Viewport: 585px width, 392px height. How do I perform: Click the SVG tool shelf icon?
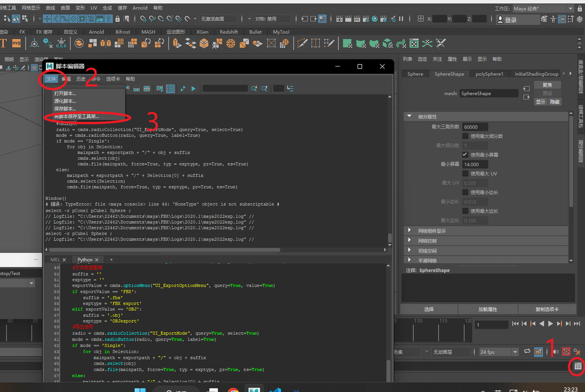pyautogui.click(x=16, y=43)
